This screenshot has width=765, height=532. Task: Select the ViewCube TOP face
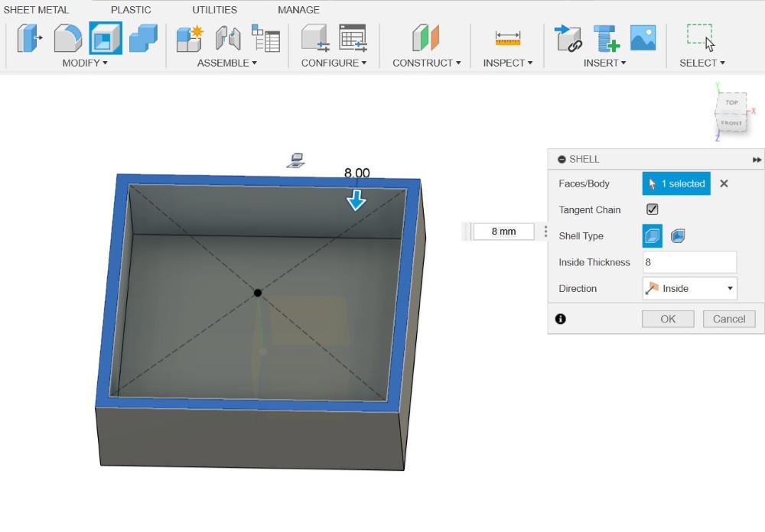pos(731,102)
